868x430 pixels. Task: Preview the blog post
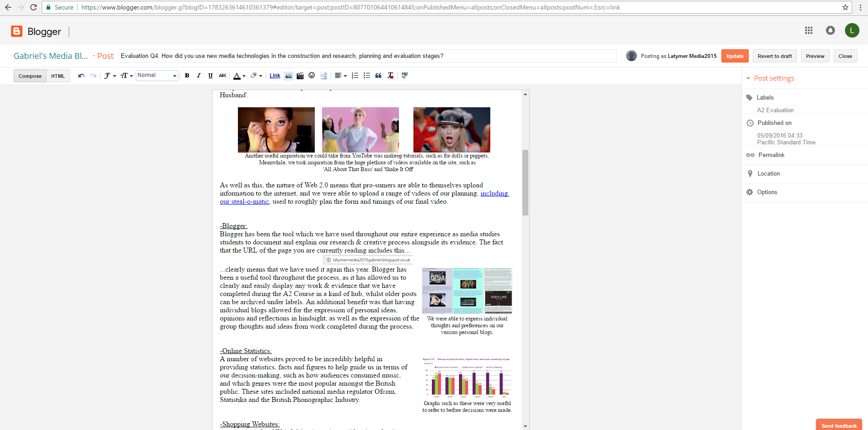click(815, 56)
